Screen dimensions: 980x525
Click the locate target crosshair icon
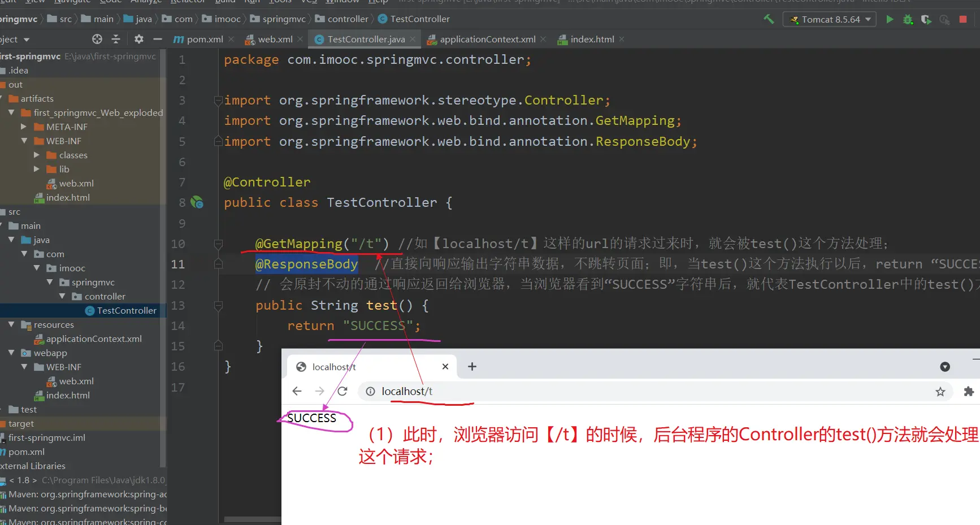(x=97, y=39)
